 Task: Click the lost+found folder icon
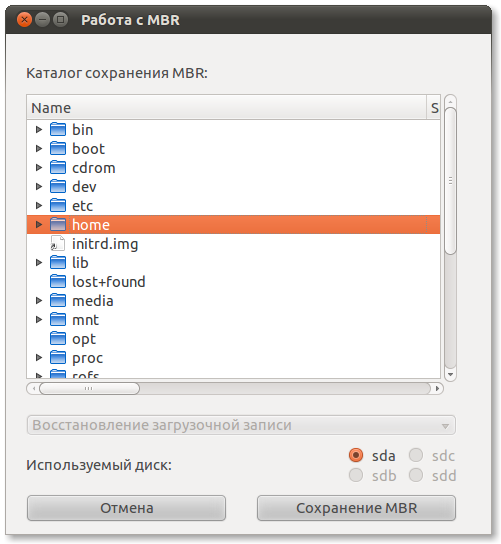coord(58,281)
